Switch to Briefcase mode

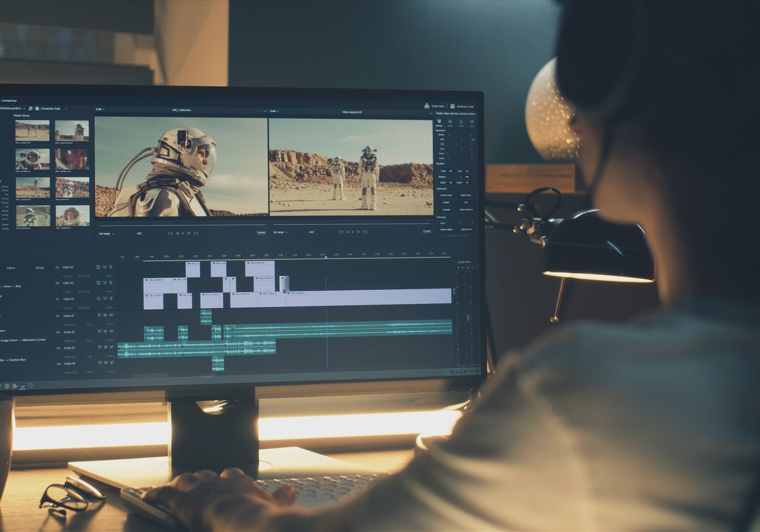462,106
